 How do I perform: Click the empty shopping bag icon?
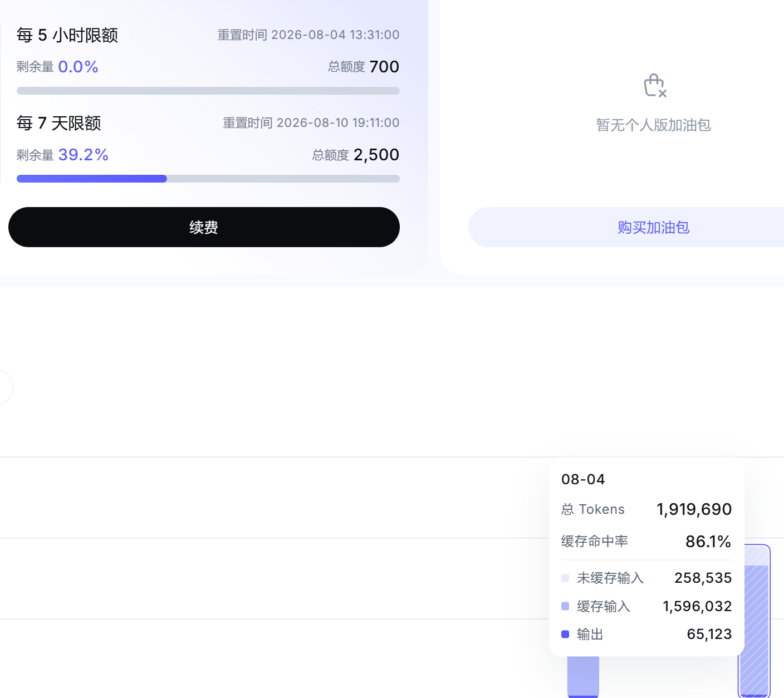pyautogui.click(x=655, y=86)
